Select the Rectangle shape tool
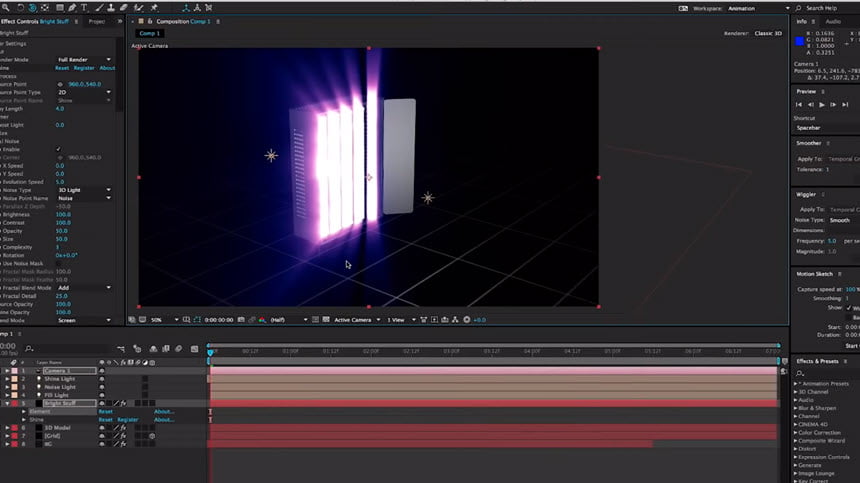Viewport: 860px width, 483px height. click(59, 8)
